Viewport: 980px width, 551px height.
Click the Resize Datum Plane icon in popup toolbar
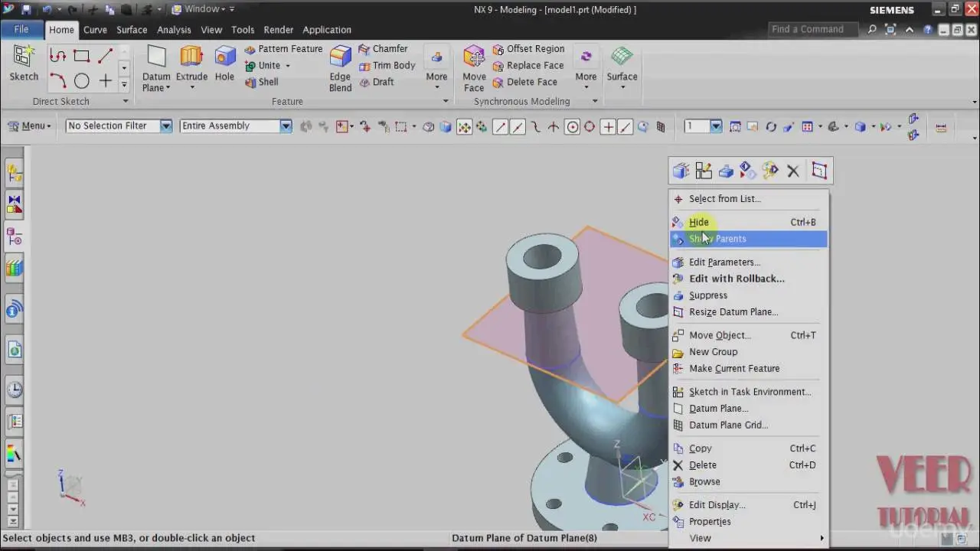click(819, 171)
